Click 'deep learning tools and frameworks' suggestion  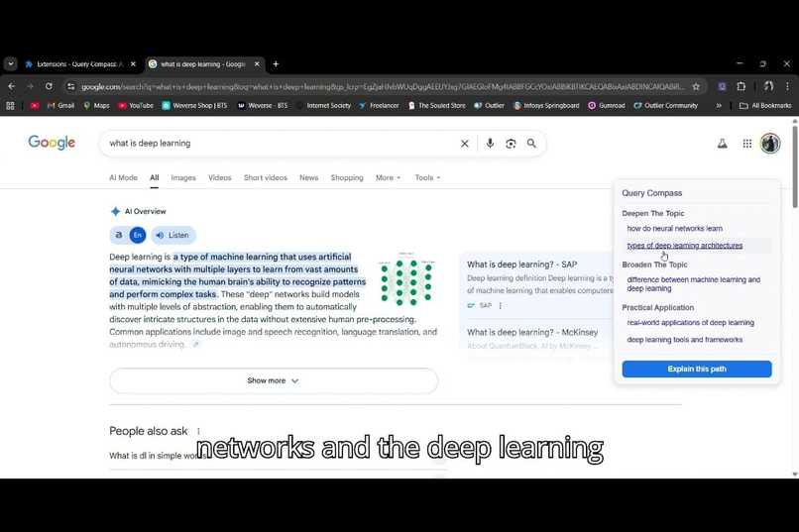685,340
